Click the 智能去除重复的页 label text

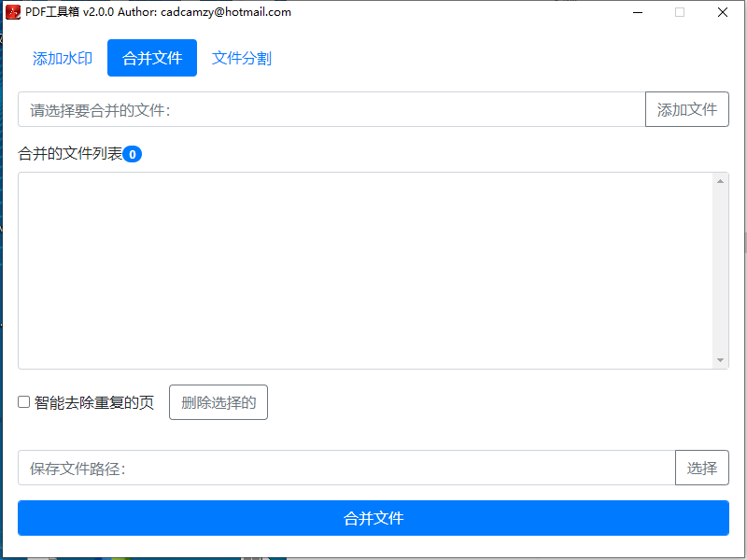tap(94, 403)
